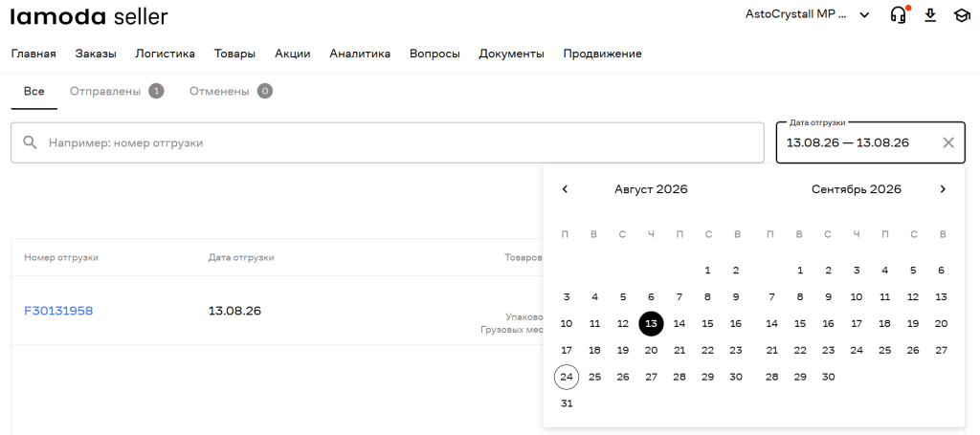Open the Логистика menu item
Image resolution: width=980 pixels, height=435 pixels.
pos(165,54)
